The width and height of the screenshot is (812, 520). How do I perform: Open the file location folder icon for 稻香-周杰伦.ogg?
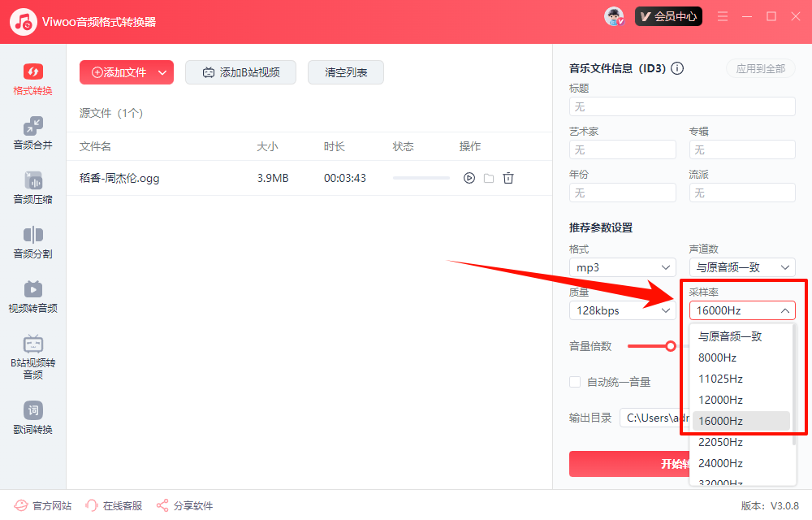pos(488,177)
